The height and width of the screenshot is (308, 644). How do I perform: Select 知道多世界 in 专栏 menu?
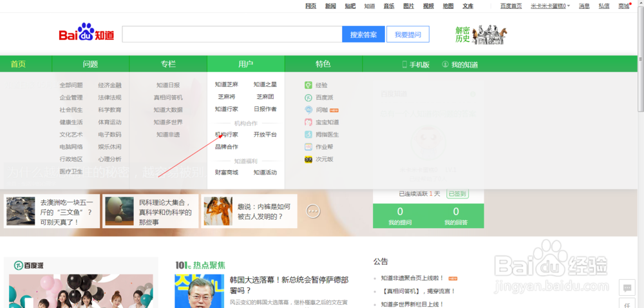pyautogui.click(x=168, y=122)
